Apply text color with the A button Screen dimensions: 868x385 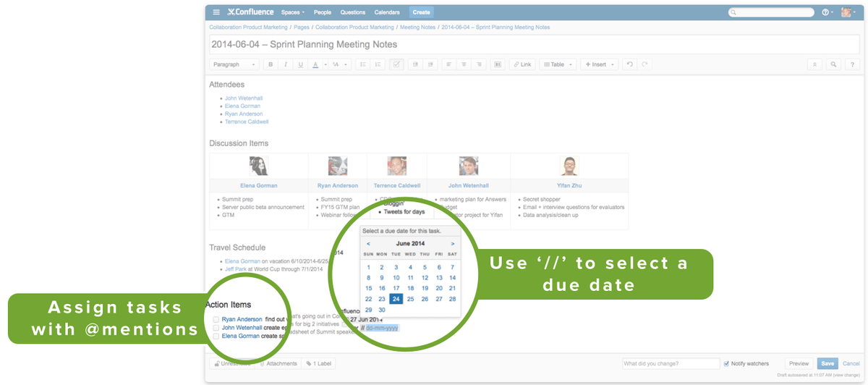pos(315,64)
